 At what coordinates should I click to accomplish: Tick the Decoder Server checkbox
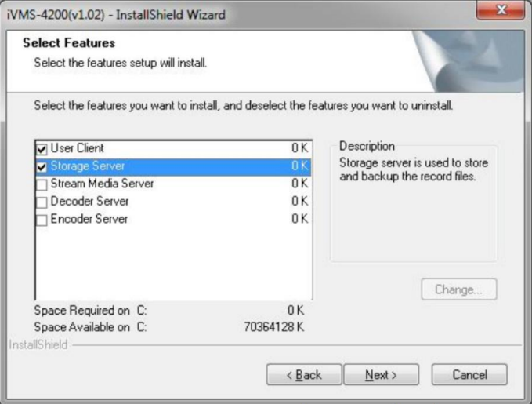pos(42,202)
